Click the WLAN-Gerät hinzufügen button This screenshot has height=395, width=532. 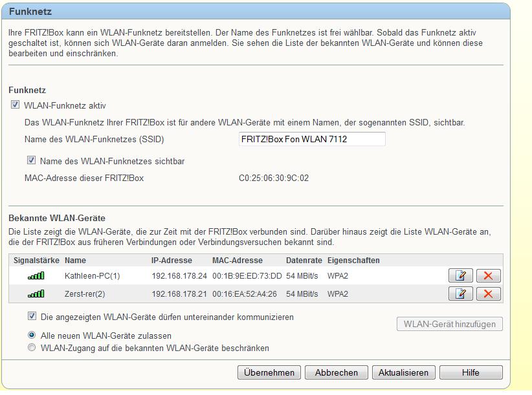point(450,324)
